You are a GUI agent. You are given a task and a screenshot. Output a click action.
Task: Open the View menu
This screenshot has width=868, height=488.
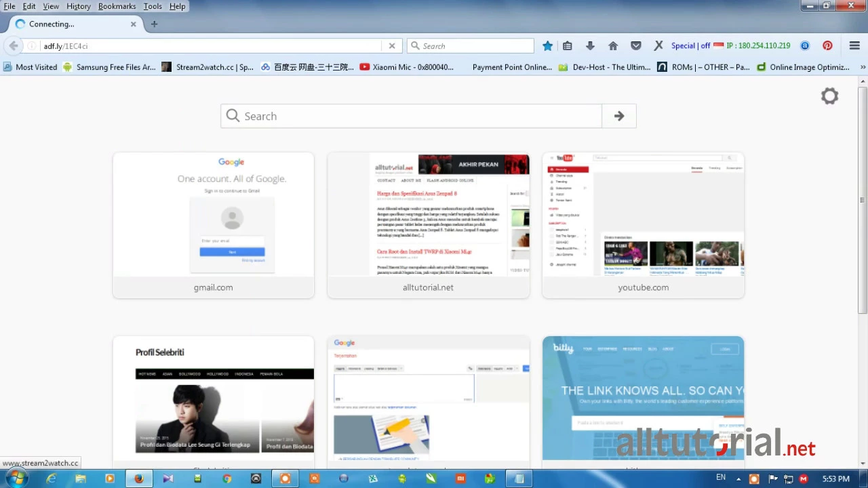(x=51, y=6)
